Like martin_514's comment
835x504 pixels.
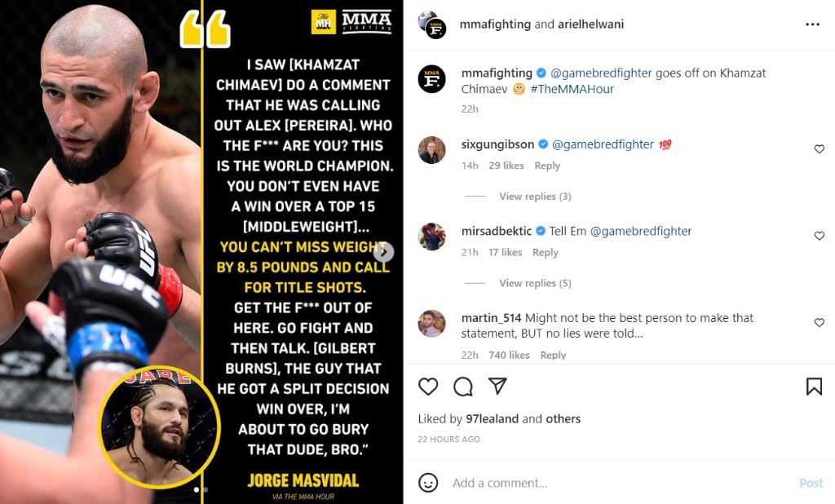[x=819, y=323]
